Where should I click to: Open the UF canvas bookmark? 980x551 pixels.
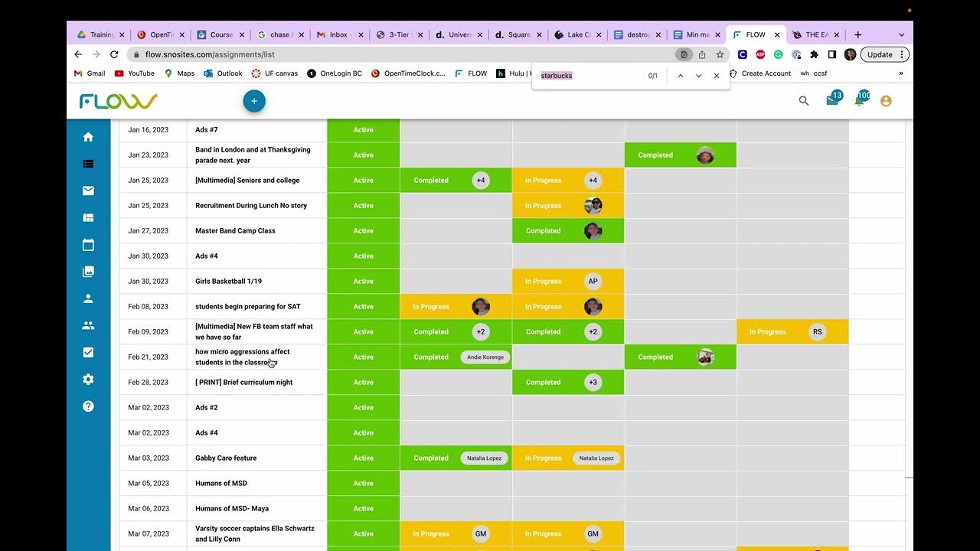click(x=274, y=73)
